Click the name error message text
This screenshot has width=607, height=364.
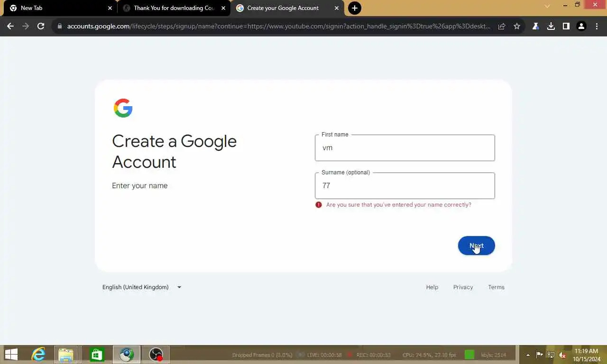(x=399, y=205)
